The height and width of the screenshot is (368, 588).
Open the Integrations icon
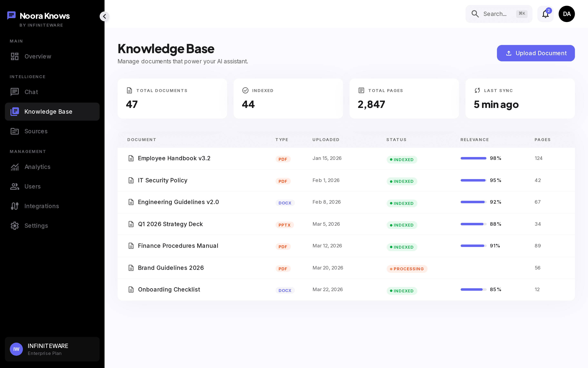(14, 206)
